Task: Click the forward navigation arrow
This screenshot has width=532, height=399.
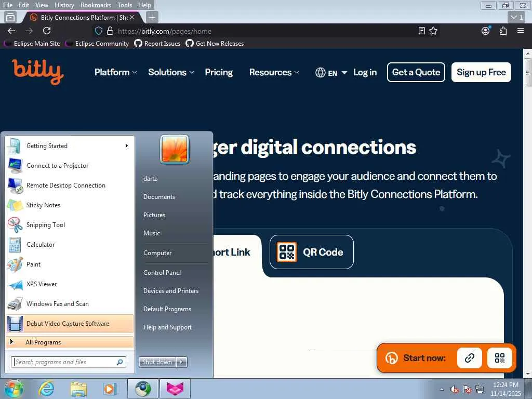Action: (x=29, y=31)
